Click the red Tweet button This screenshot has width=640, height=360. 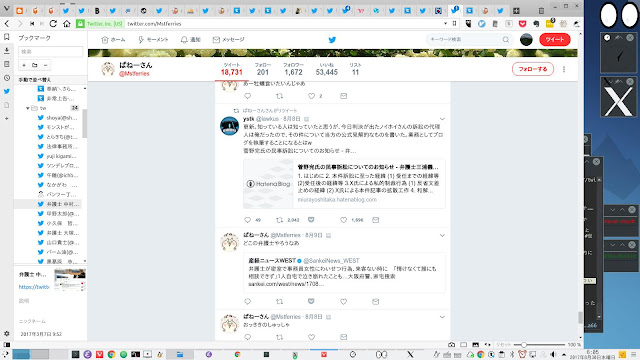(x=555, y=40)
